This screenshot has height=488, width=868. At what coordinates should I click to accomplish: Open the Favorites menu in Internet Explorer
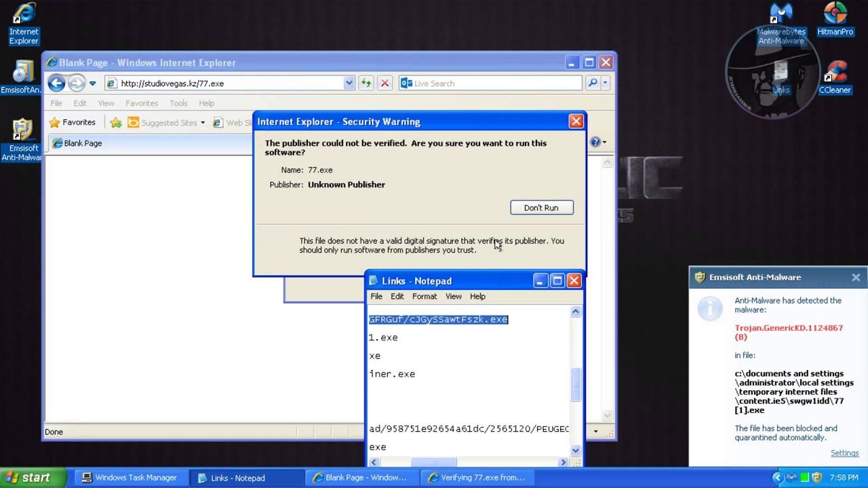[x=142, y=103]
